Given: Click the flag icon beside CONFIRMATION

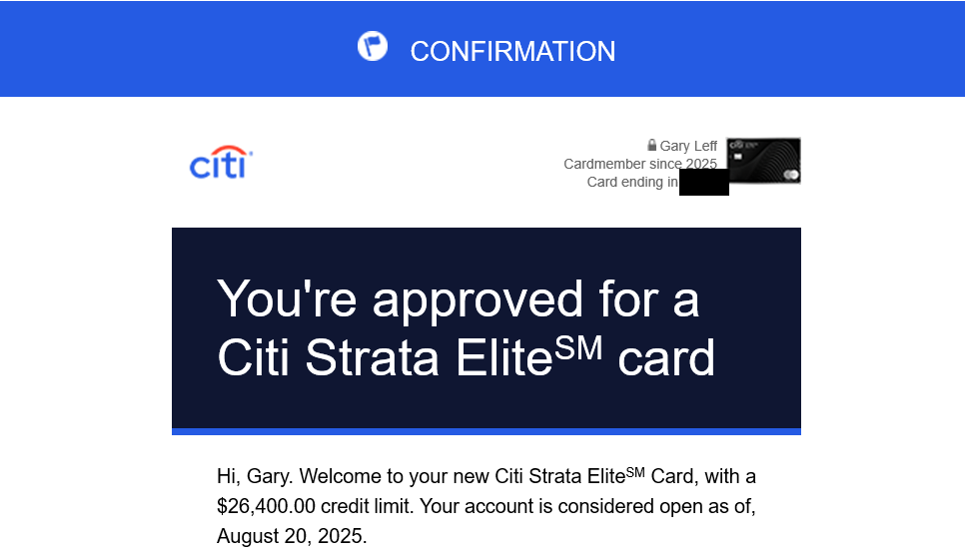Looking at the screenshot, I should click(373, 46).
